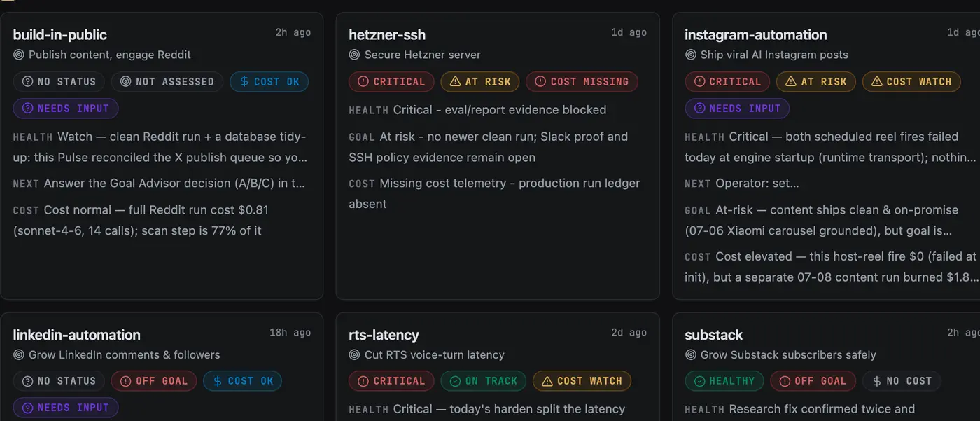Select 'Grow LinkedIn comments & followers' goal text
The image size is (980, 421).
pos(125,354)
